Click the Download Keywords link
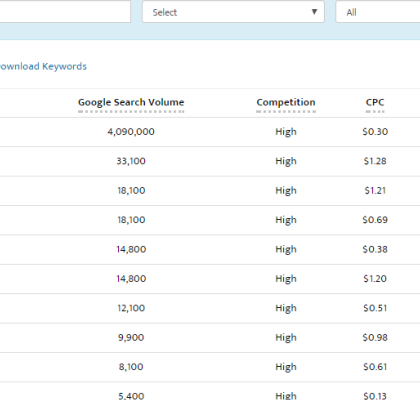Image resolution: width=420 pixels, height=400 pixels. tap(43, 66)
